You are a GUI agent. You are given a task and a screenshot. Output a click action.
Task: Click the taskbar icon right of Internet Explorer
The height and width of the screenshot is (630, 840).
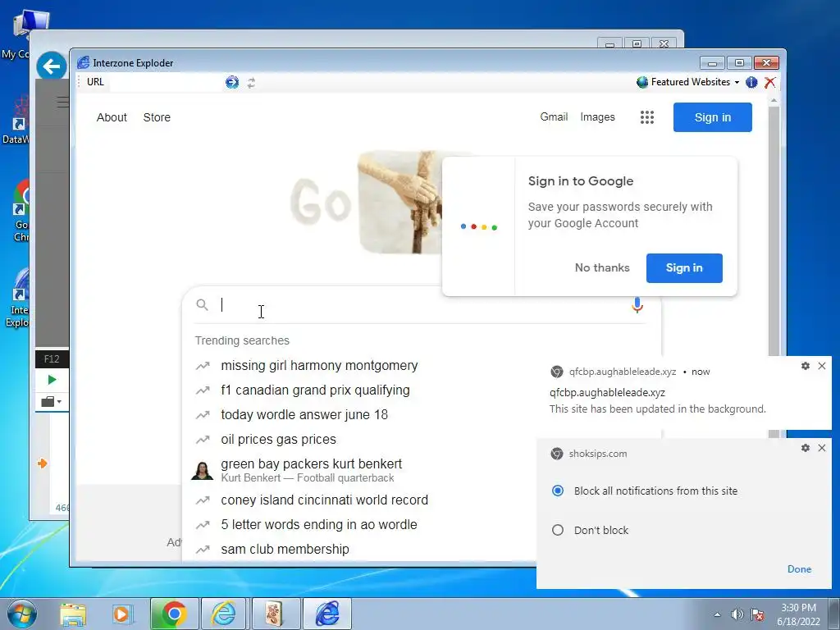click(274, 614)
